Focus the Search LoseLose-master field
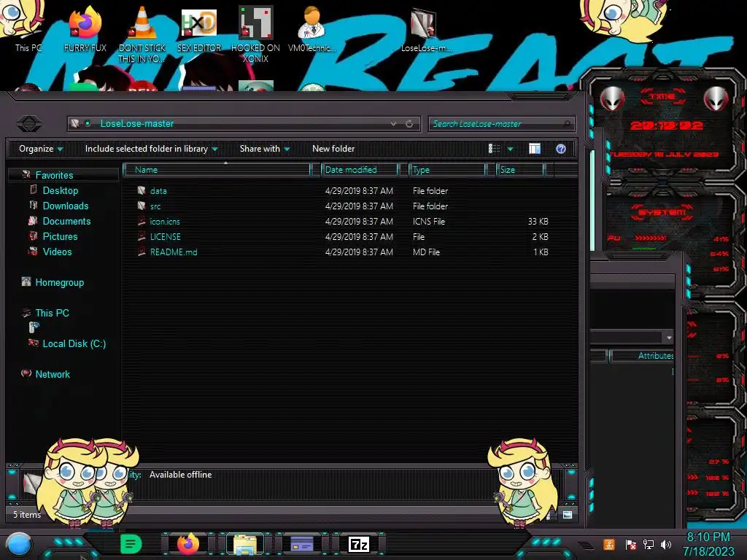Screen dimensions: 747x560 [500, 124]
